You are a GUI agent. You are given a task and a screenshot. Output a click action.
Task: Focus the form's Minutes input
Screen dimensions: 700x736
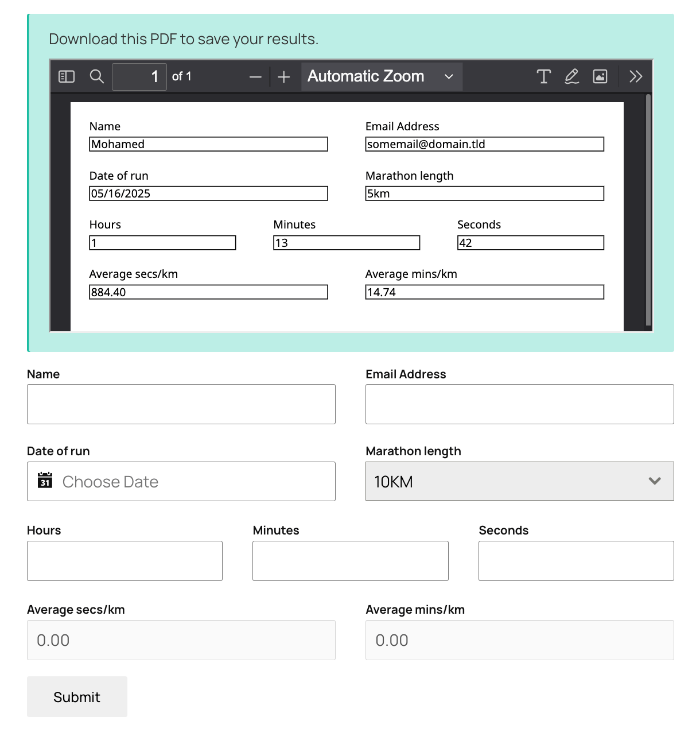coord(351,561)
